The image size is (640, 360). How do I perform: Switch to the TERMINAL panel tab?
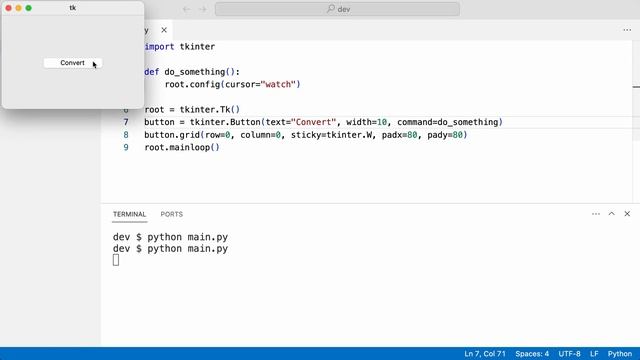point(129,214)
